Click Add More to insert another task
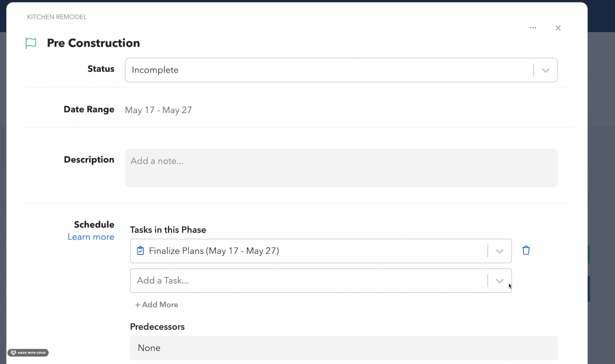Screen dimensions: 615x364 157,304
